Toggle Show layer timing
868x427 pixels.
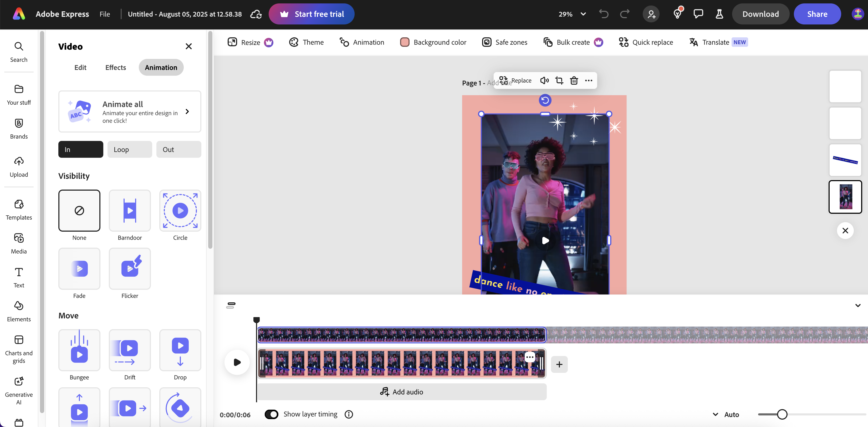click(272, 414)
